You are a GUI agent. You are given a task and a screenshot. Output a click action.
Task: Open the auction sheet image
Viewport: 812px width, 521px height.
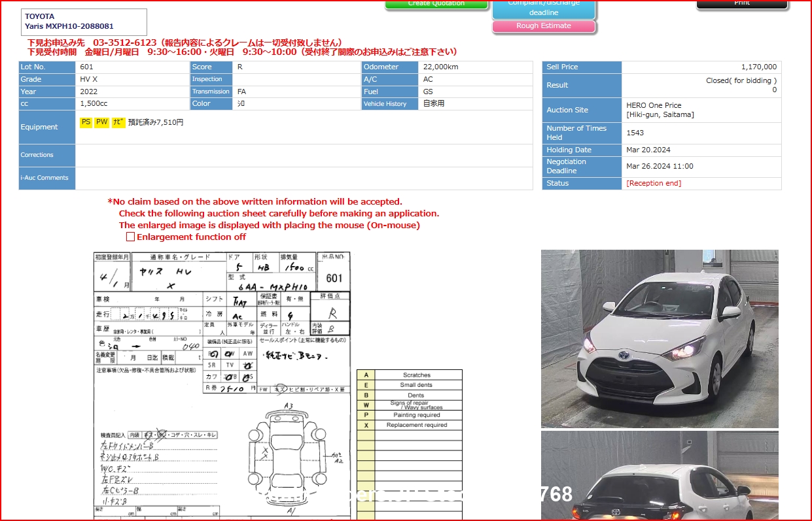coord(222,386)
